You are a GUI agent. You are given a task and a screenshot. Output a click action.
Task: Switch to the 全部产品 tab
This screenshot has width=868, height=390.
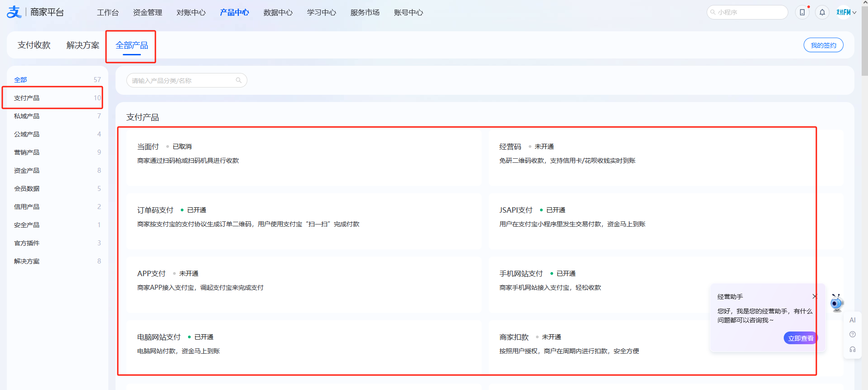[x=132, y=45]
